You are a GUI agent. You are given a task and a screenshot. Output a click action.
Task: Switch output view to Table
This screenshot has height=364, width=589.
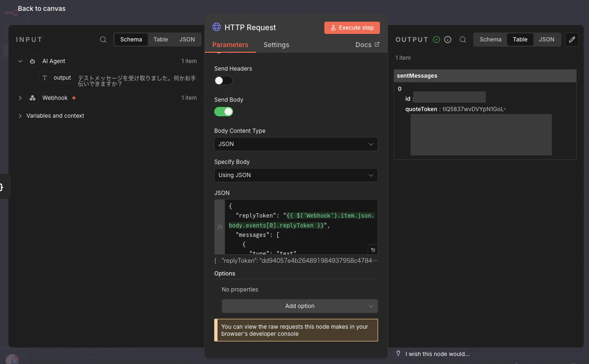(520, 40)
